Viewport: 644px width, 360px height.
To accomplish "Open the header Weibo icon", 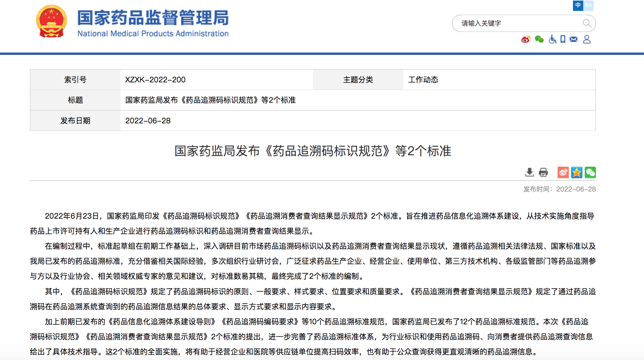I will [525, 39].
